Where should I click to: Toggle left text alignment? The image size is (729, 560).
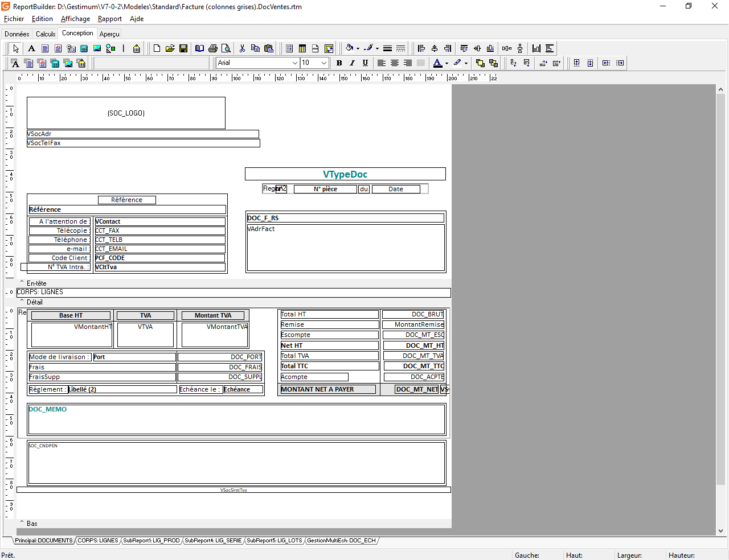pos(382,63)
